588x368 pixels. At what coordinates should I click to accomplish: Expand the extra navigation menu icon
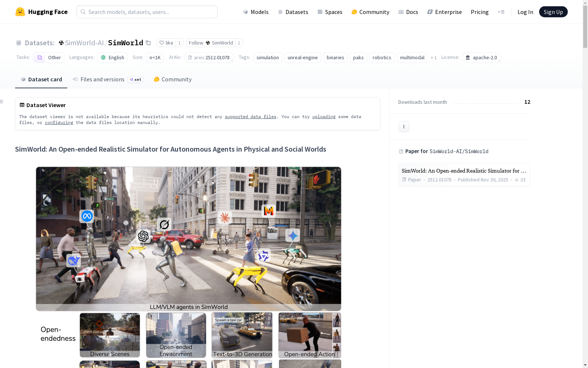click(x=501, y=12)
